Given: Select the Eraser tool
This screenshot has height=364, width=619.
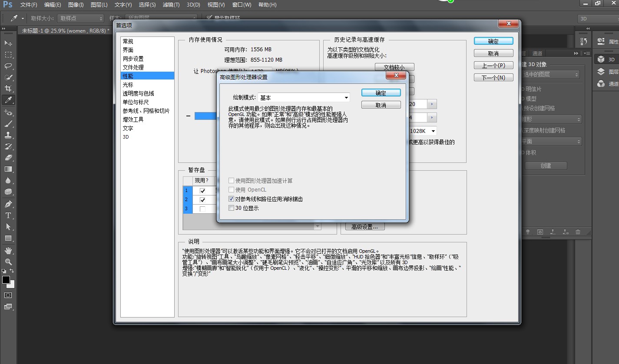Looking at the screenshot, I should coord(8,158).
